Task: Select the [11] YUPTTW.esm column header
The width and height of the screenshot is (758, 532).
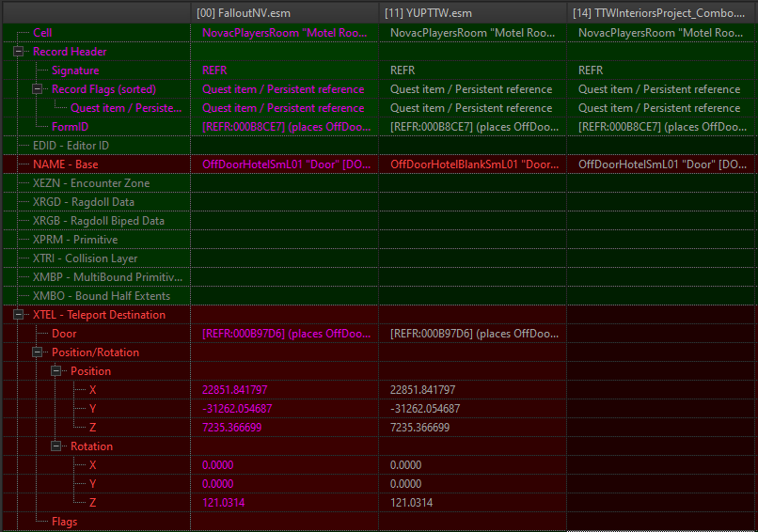Action: [x=473, y=13]
